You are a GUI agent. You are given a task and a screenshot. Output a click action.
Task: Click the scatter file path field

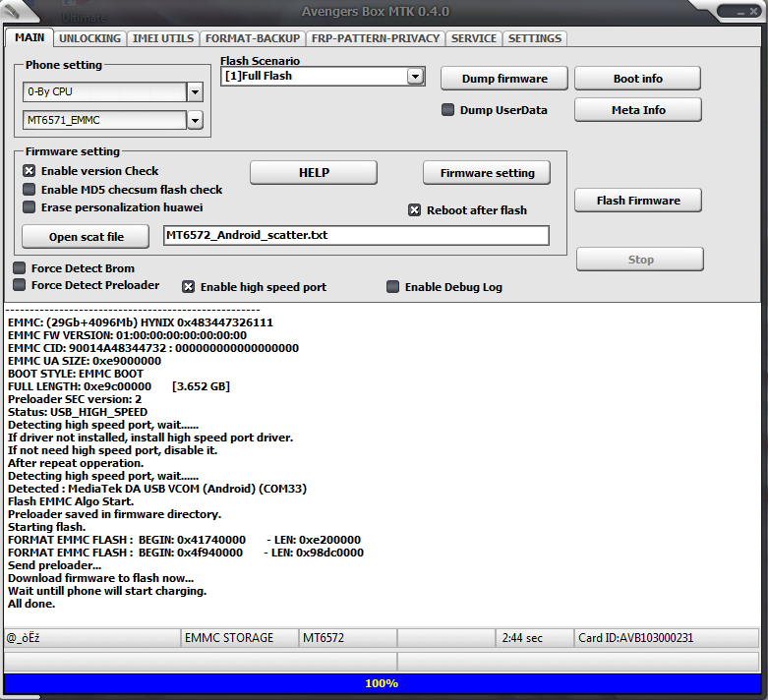tap(356, 235)
